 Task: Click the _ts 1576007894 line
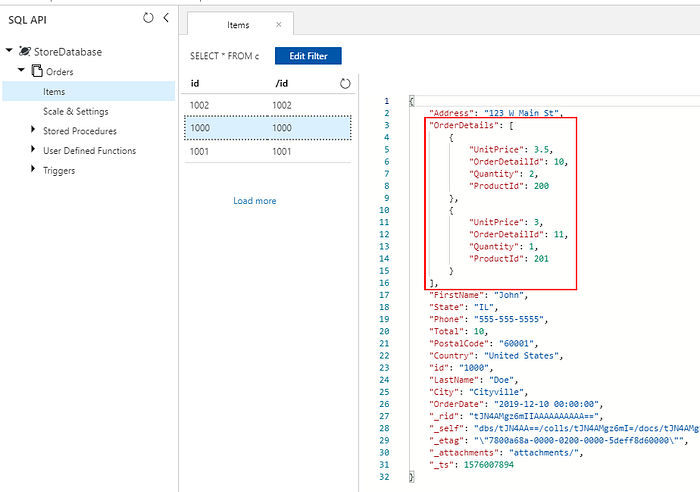click(471, 465)
